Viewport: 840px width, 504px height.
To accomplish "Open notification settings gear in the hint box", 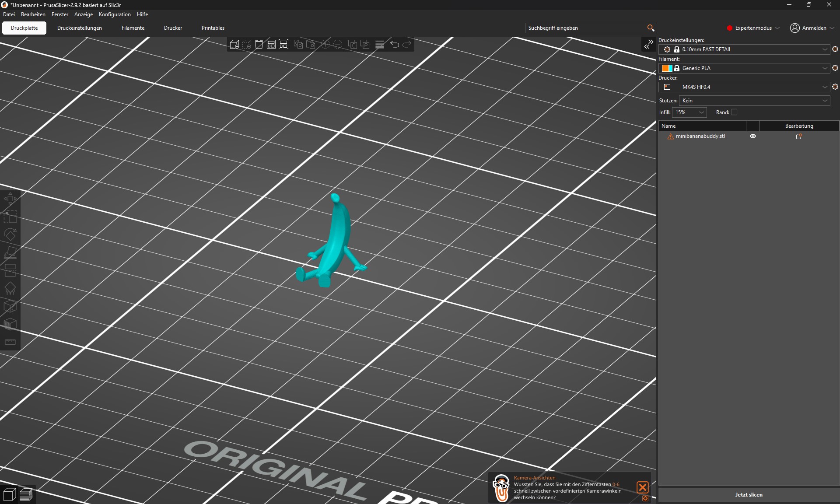I will [x=645, y=498].
